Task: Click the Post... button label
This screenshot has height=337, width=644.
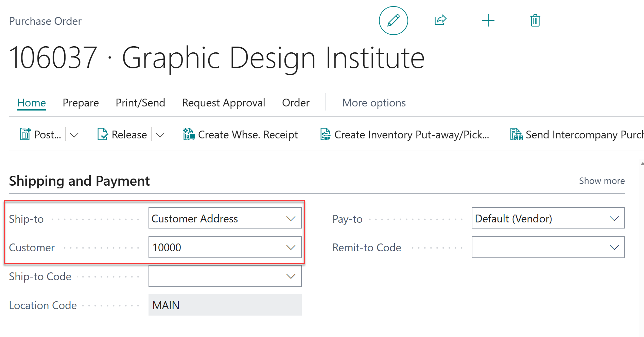Action: click(48, 135)
